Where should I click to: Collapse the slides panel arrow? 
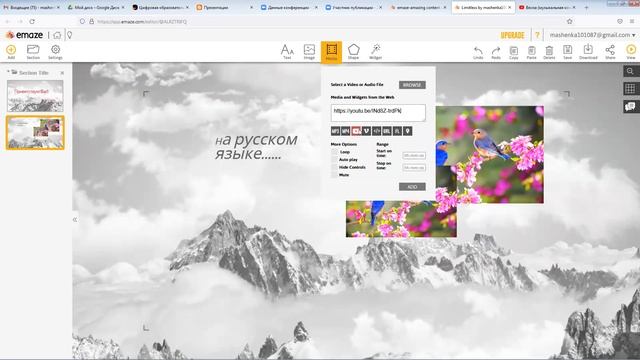[75, 220]
